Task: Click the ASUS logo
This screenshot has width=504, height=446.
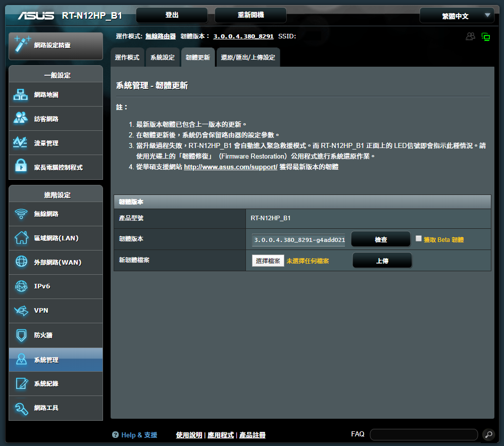Action: 36,16
